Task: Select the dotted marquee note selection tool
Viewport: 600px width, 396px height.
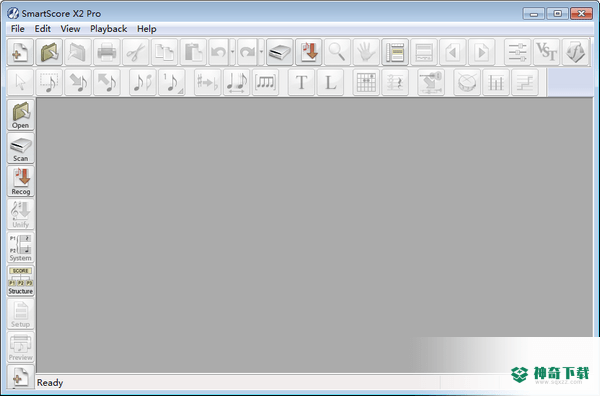Action: pos(49,82)
